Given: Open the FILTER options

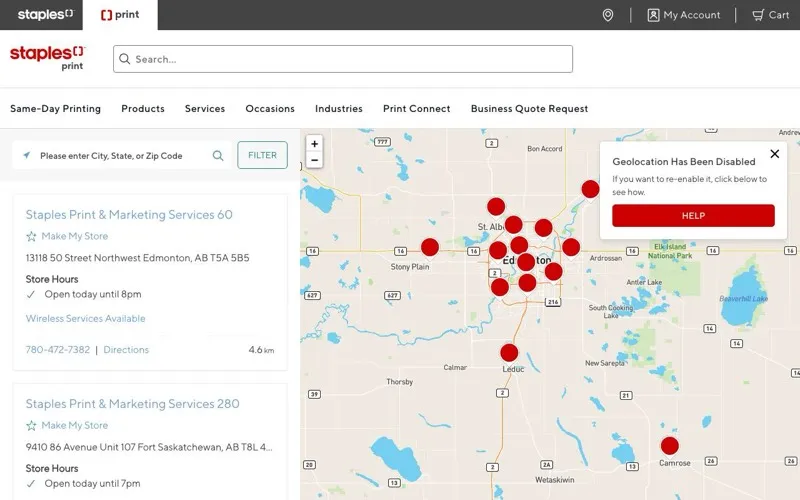Looking at the screenshot, I should (x=262, y=155).
